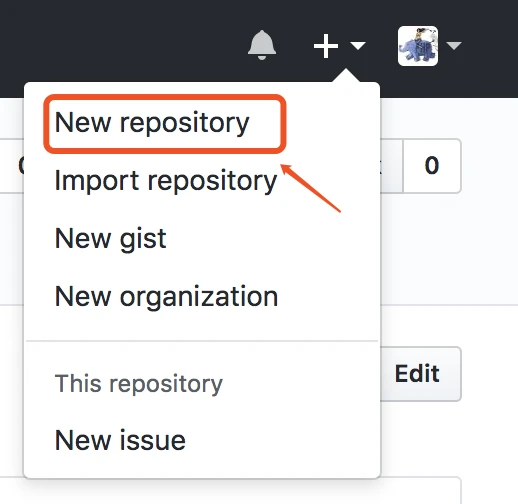Click the partly hidden tab behind the menu's left edge

[x=12, y=166]
